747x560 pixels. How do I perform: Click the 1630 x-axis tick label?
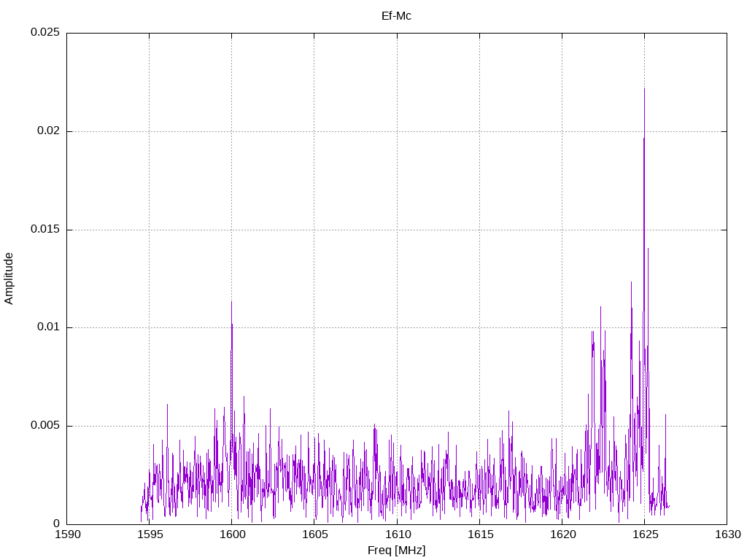click(728, 534)
